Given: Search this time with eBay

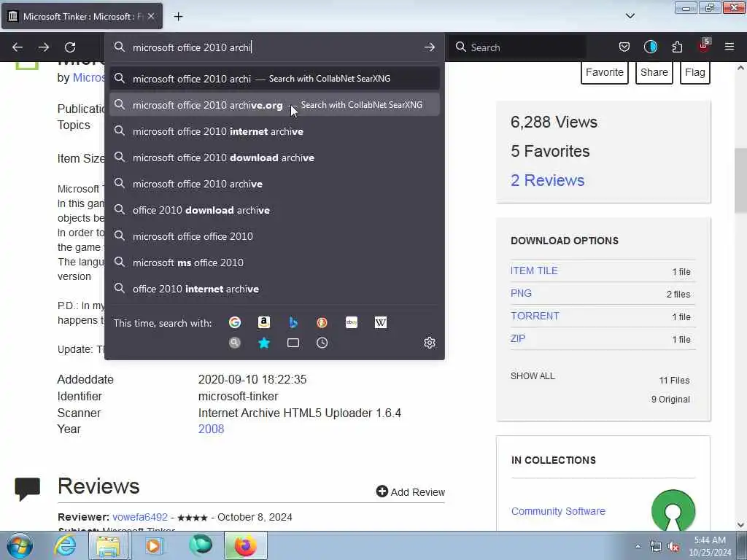Looking at the screenshot, I should pos(352,322).
